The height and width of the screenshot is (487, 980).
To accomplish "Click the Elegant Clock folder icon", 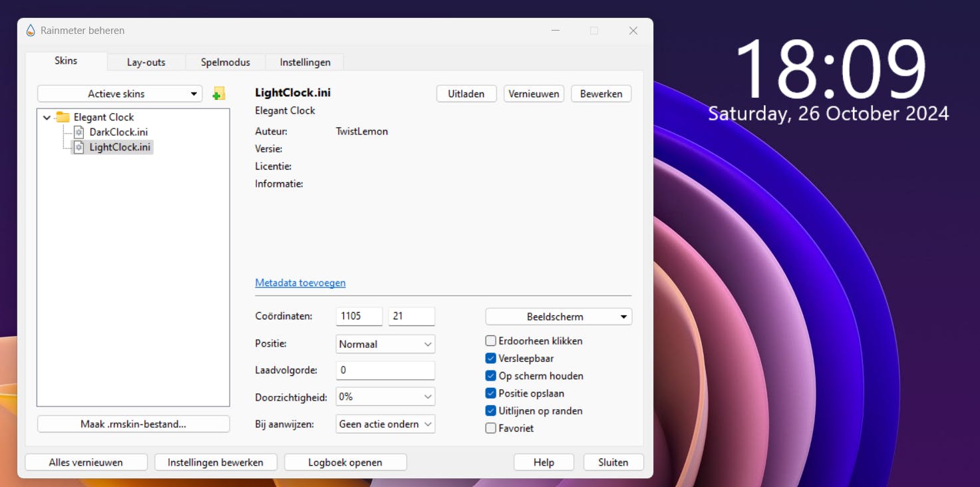I will pos(63,117).
